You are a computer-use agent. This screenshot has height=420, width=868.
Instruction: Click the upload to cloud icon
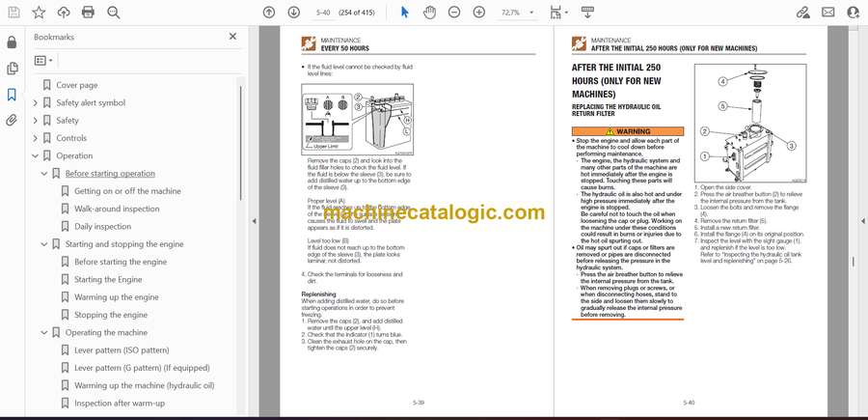click(64, 13)
